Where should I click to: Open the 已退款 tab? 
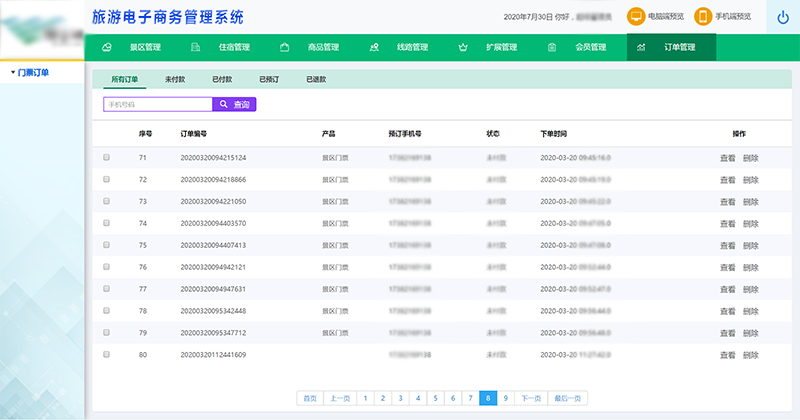(x=316, y=78)
